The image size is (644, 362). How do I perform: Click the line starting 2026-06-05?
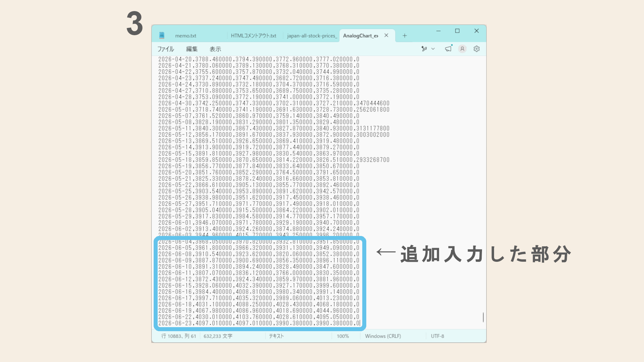pyautogui.click(x=259, y=248)
